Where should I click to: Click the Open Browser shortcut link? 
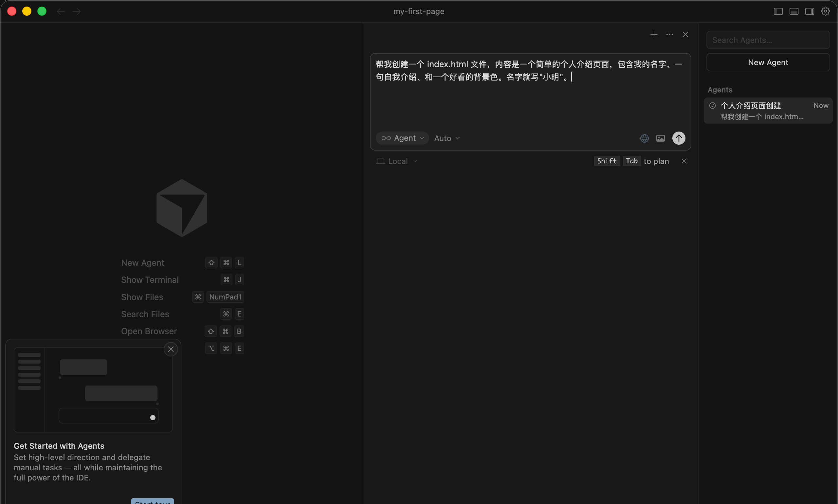(149, 331)
